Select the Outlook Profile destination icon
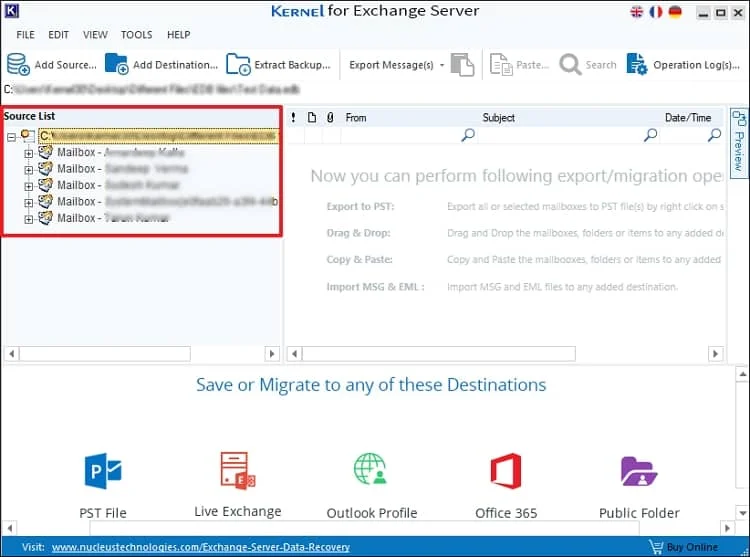Screen dimensions: 750x557 [370, 469]
